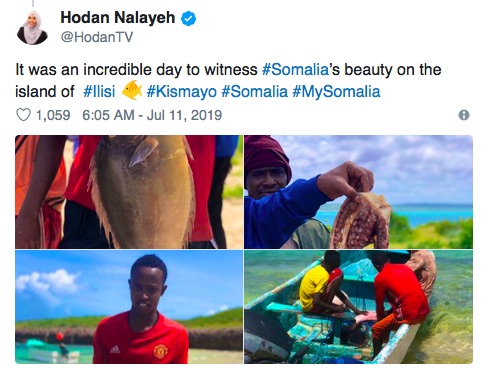Open photo of people in fishing boat
The width and height of the screenshot is (488, 373).
point(358,307)
